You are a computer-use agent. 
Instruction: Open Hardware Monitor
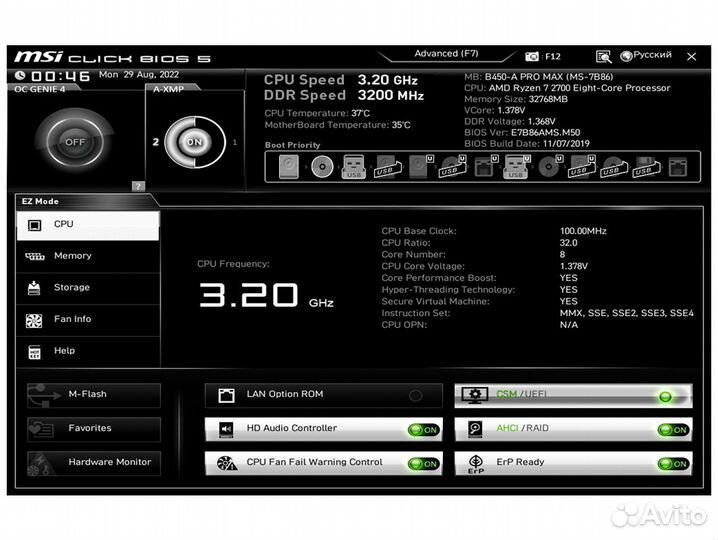click(94, 463)
